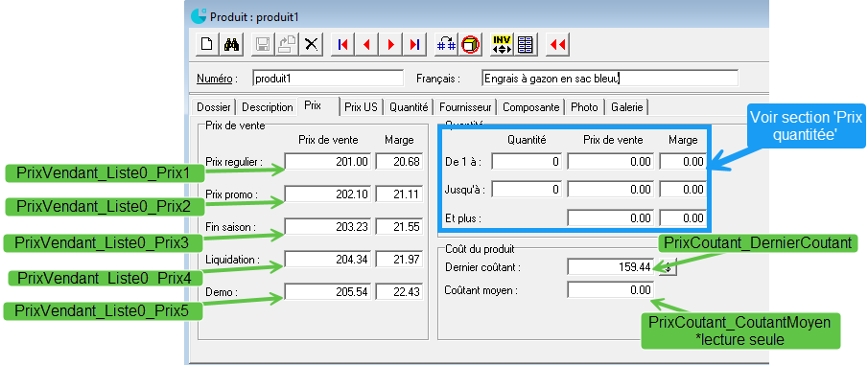The width and height of the screenshot is (868, 365).
Task: Click the Et plus Prix de vente field
Action: pyautogui.click(x=611, y=217)
